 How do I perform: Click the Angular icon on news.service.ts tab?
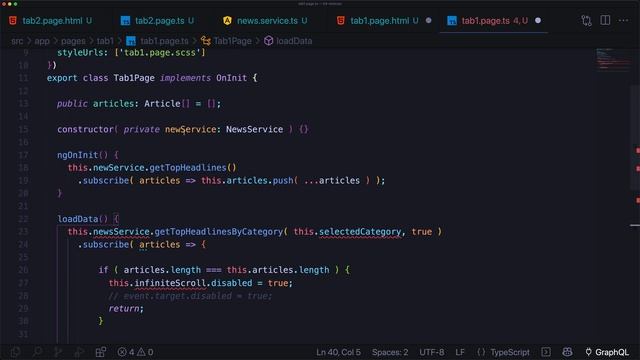(x=227, y=20)
